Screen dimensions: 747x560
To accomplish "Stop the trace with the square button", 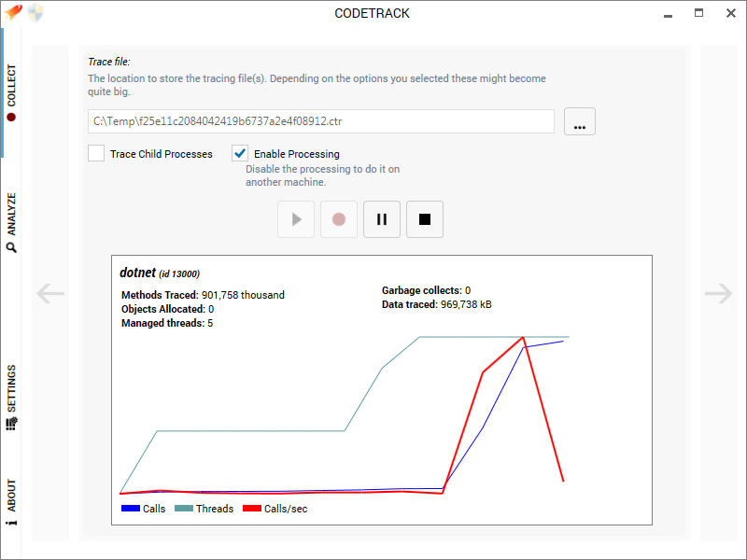I will pos(425,219).
